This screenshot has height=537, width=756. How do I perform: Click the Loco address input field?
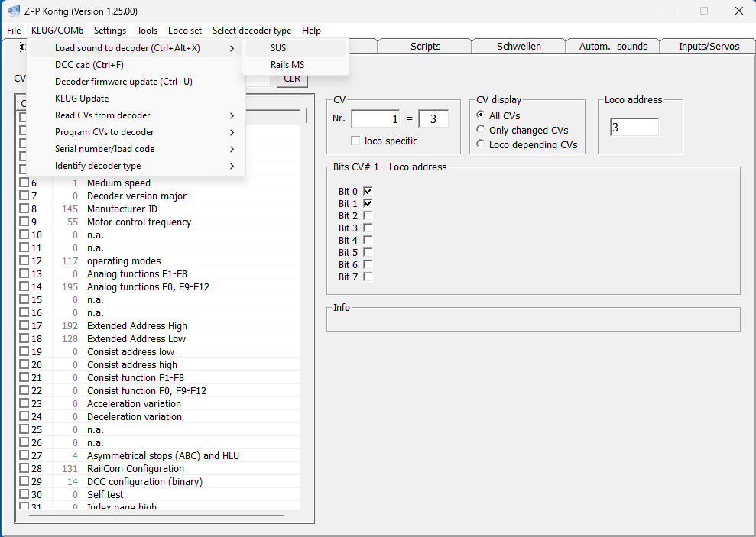(634, 128)
